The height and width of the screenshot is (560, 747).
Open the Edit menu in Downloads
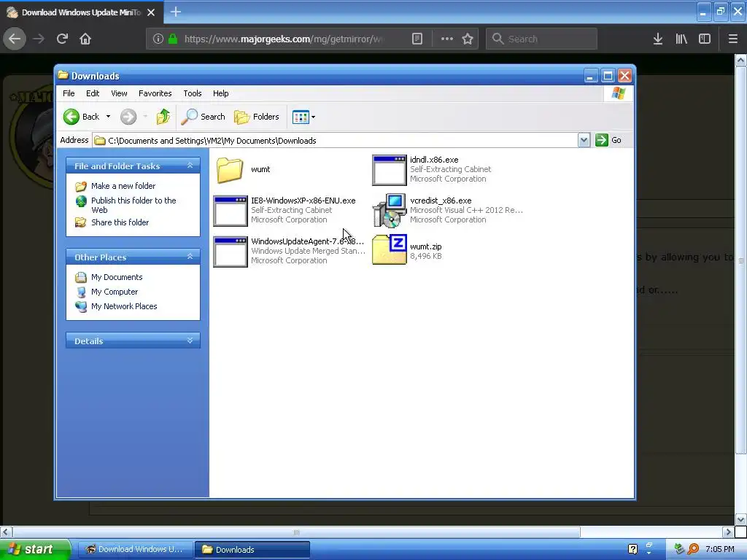93,93
